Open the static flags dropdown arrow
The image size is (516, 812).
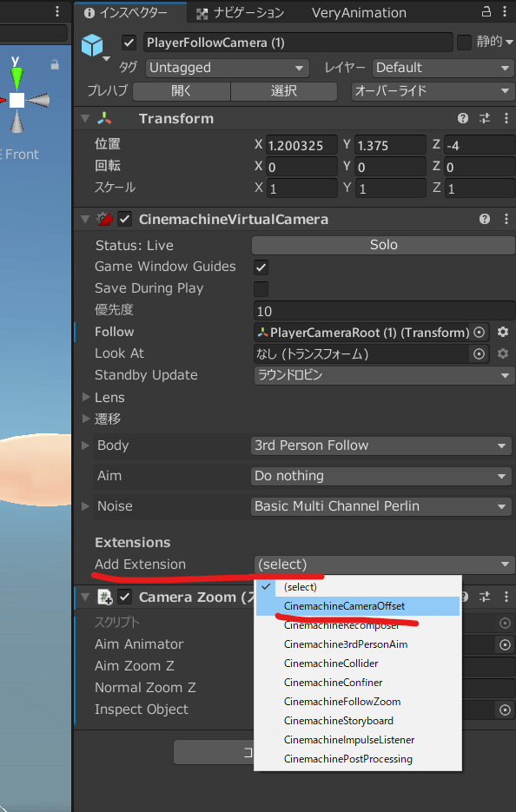[x=509, y=42]
